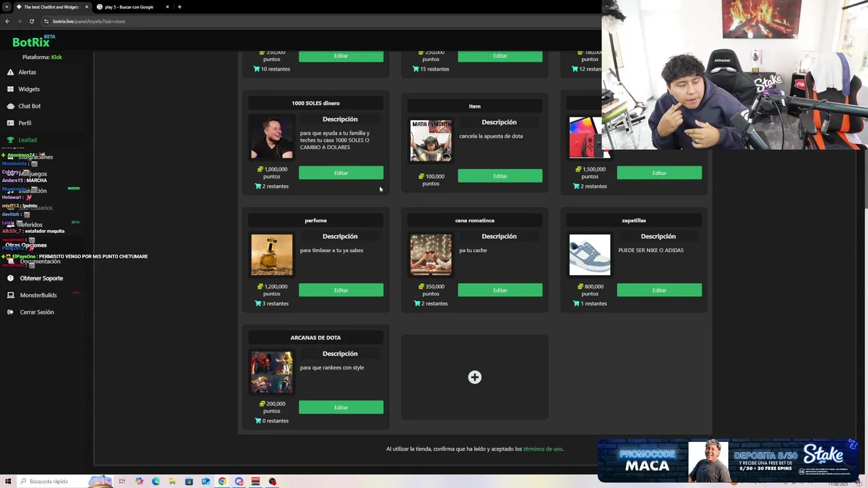The image size is (868, 488).
Task: Edit the 'zapatillas' store item
Action: point(659,290)
